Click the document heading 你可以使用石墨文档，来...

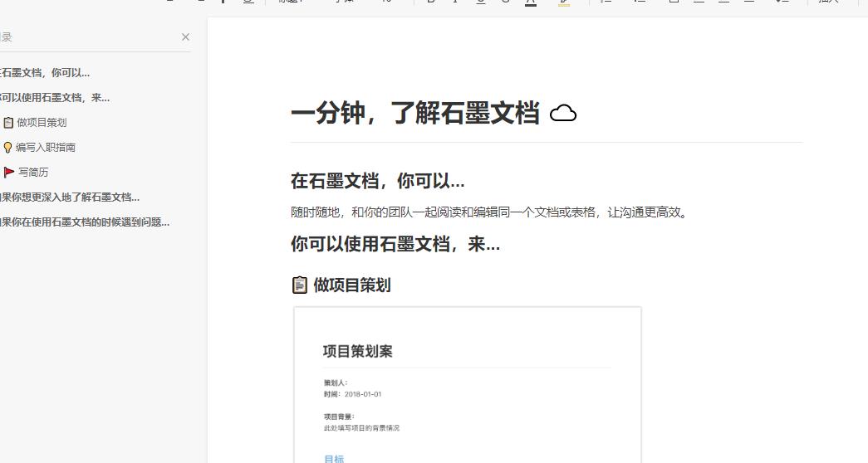395,244
